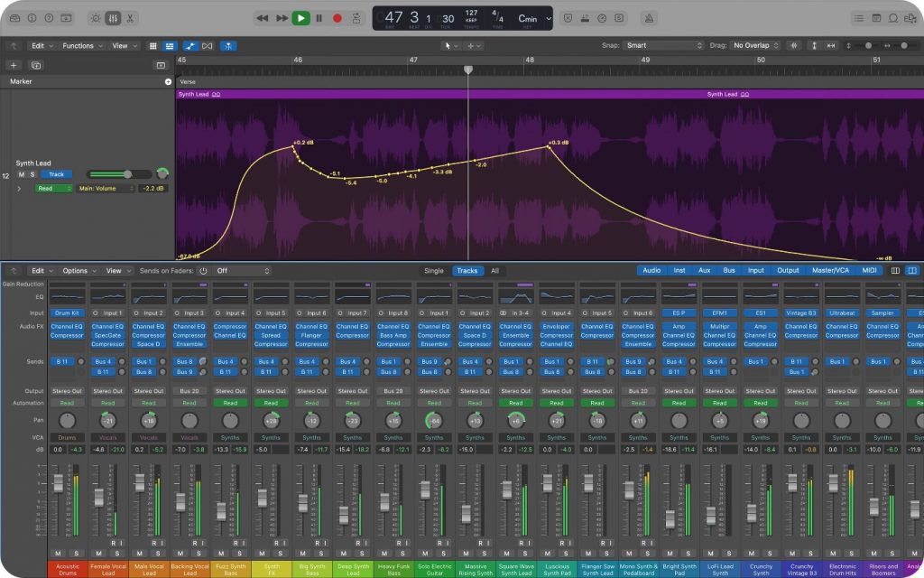Viewport: 924px width, 578px height.
Task: Enable the metronome icon near the LCD
Action: coord(649,17)
